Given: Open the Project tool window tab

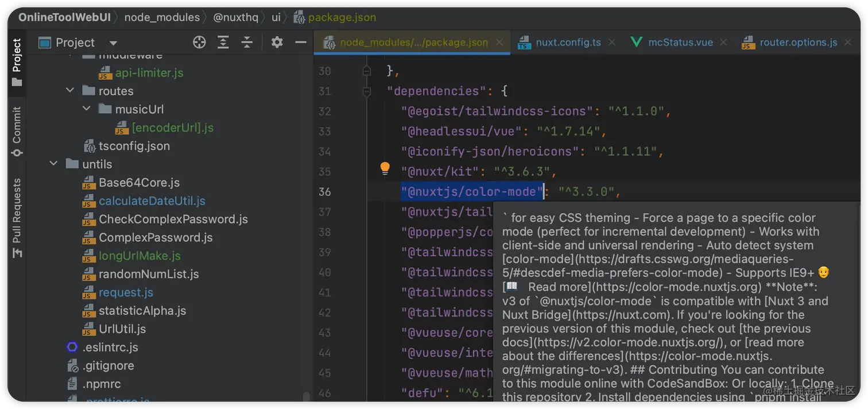Looking at the screenshot, I should (17, 62).
